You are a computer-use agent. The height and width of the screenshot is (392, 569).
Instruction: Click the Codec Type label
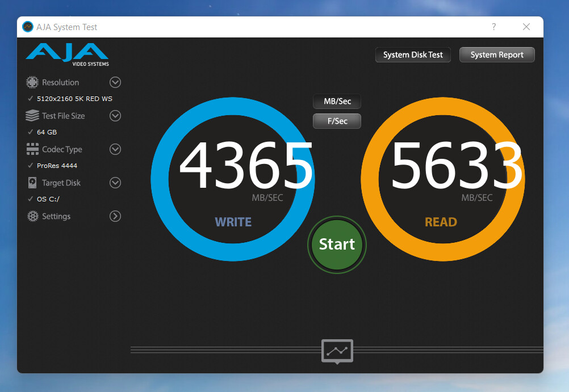click(62, 149)
